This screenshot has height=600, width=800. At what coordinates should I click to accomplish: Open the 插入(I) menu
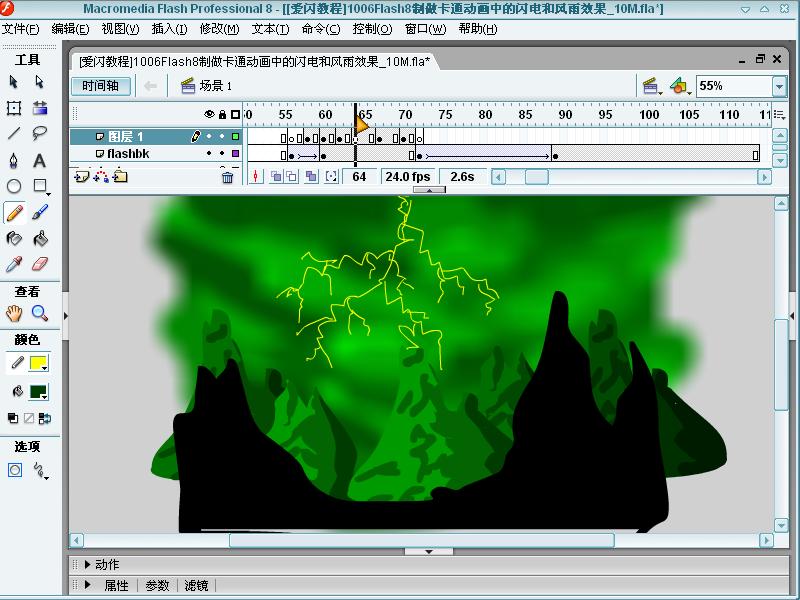pos(169,29)
